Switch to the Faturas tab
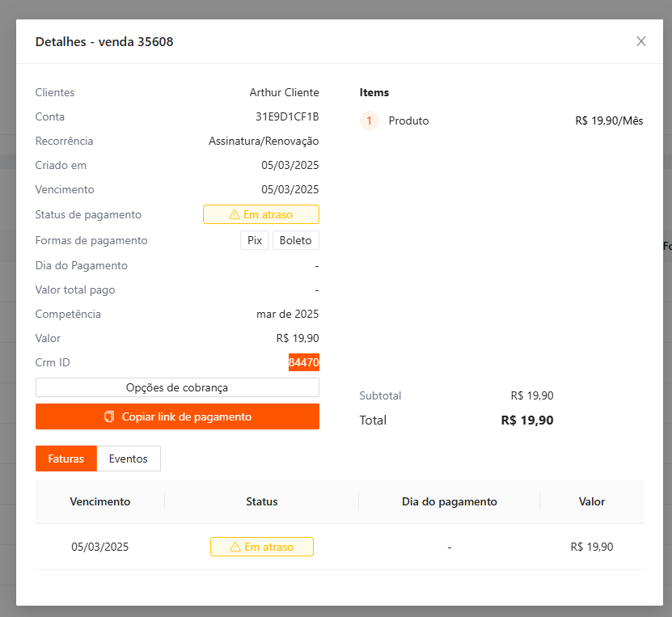Image resolution: width=672 pixels, height=617 pixels. click(x=66, y=459)
